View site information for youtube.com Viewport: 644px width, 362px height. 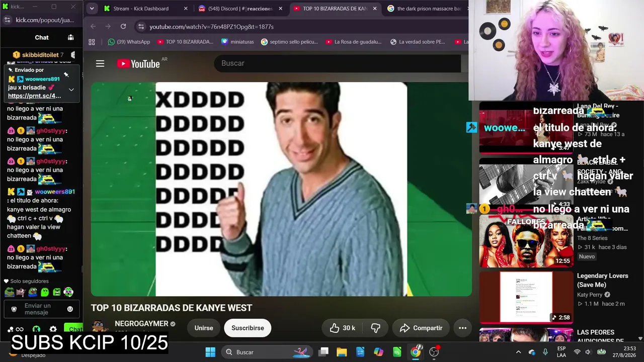(141, 27)
